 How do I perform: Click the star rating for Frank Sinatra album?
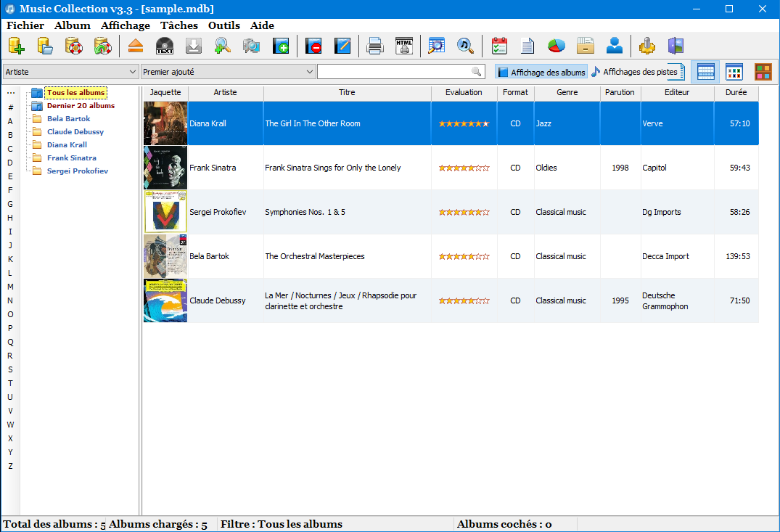pos(464,168)
